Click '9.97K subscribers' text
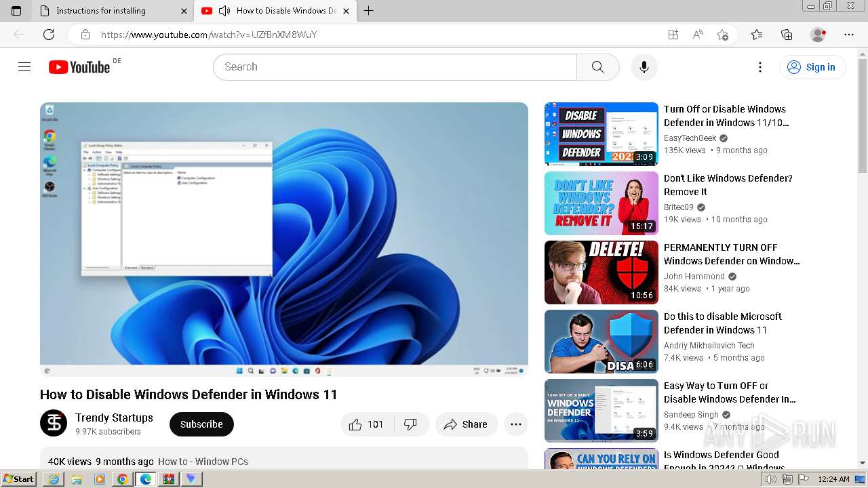The width and height of the screenshot is (868, 488). click(x=108, y=432)
